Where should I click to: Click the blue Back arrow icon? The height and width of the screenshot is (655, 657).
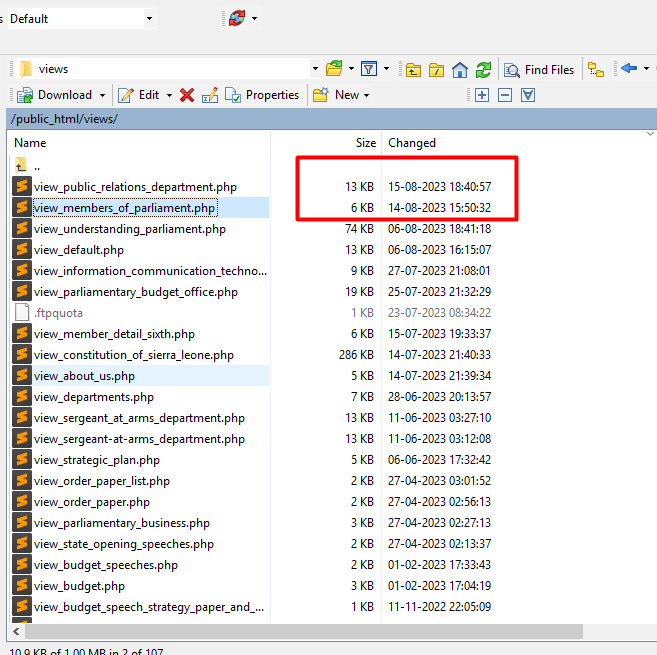point(628,69)
